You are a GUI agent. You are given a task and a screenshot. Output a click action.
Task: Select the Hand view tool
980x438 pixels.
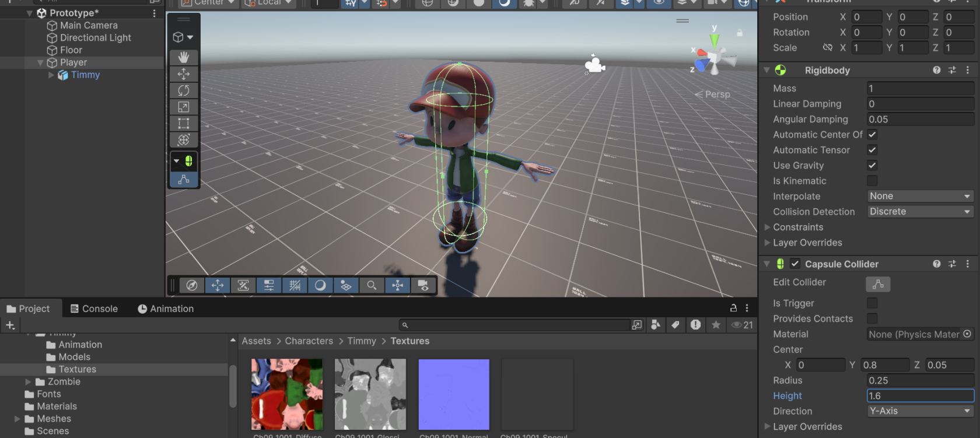point(184,57)
